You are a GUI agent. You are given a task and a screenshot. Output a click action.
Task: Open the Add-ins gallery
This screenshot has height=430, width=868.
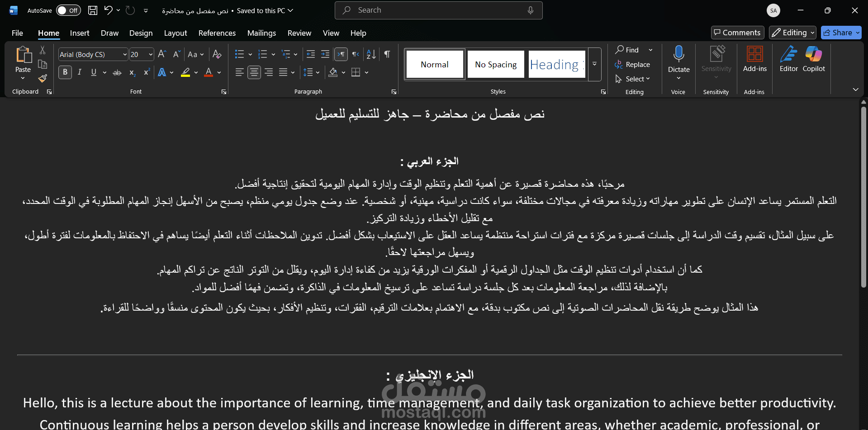click(x=754, y=59)
